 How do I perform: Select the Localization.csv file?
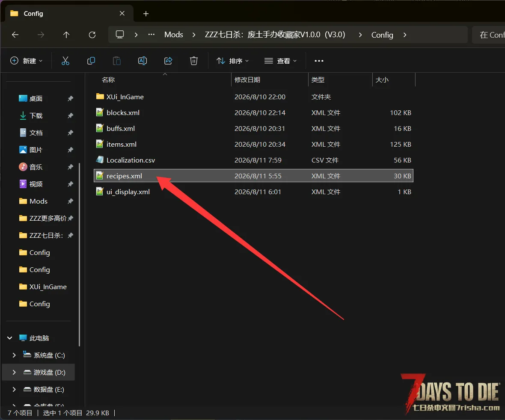(253, 160)
